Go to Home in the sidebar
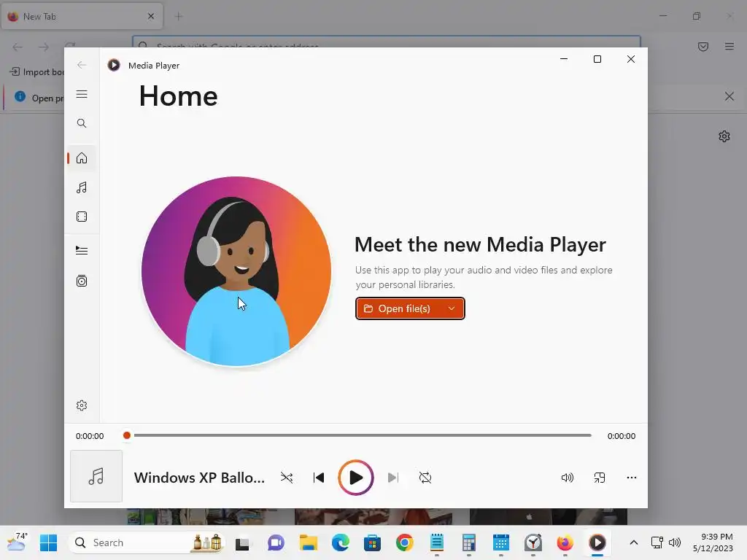Viewport: 747px width, 560px height. pos(82,158)
